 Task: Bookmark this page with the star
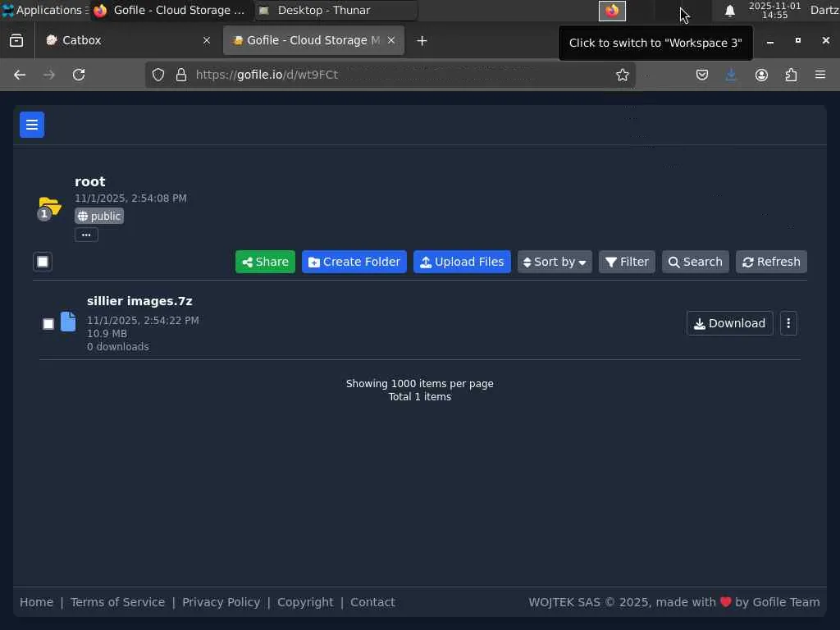pyautogui.click(x=622, y=75)
